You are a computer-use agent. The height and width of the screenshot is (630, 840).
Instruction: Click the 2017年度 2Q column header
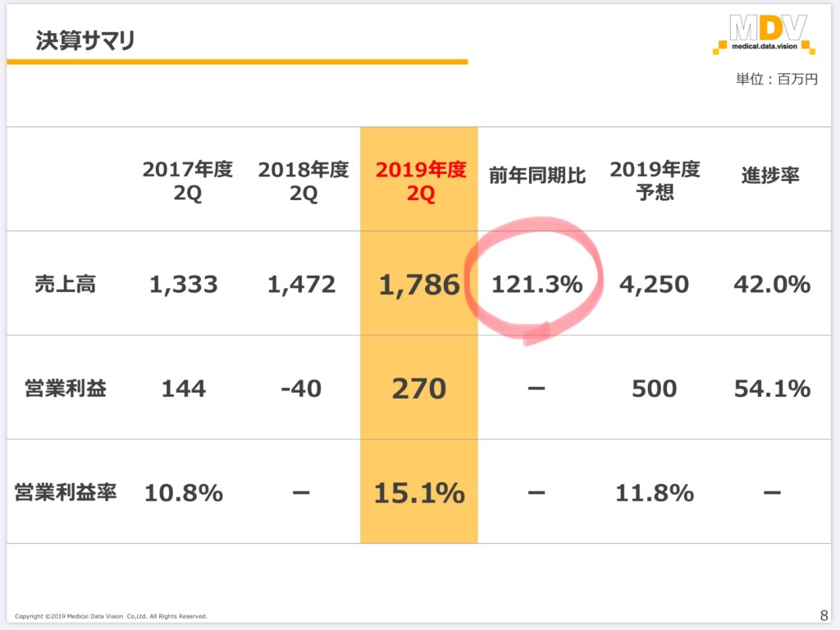[188, 181]
